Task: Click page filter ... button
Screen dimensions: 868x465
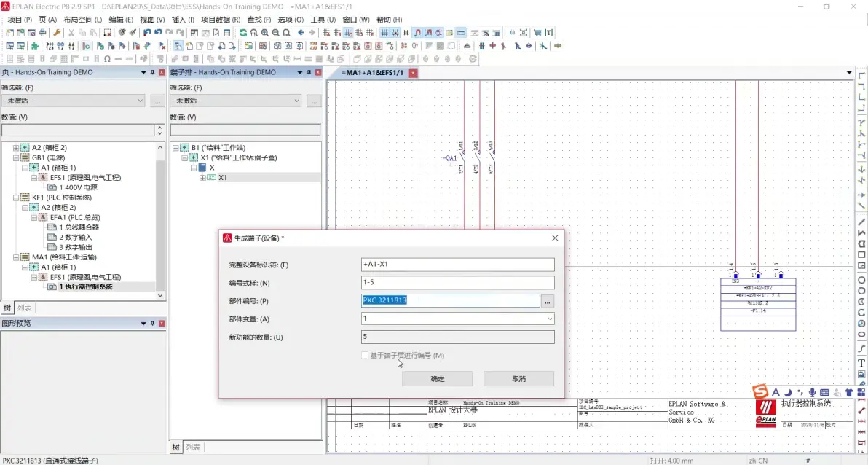Action: tap(158, 101)
